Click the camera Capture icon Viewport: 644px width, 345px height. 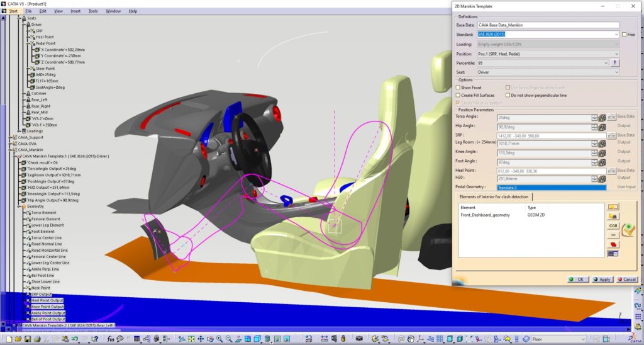[x=359, y=339]
